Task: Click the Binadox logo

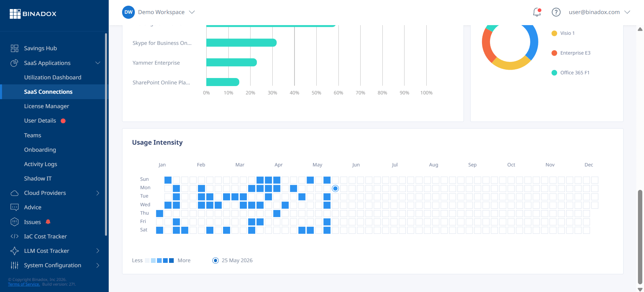Action: pyautogui.click(x=33, y=14)
